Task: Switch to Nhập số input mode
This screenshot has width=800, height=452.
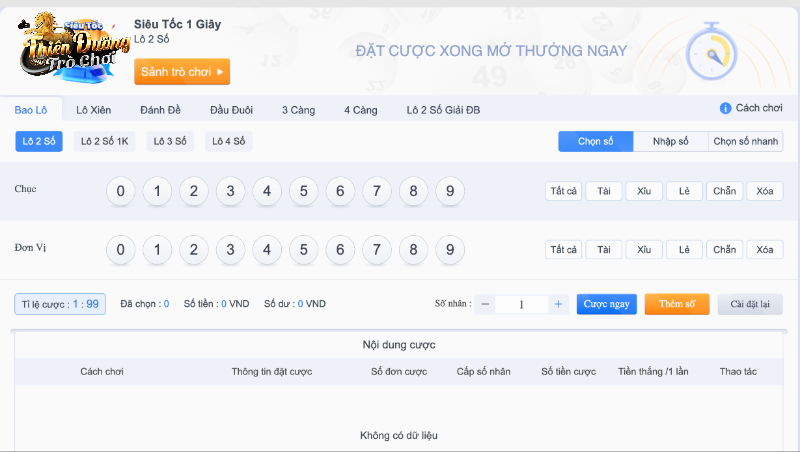Action: 670,142
